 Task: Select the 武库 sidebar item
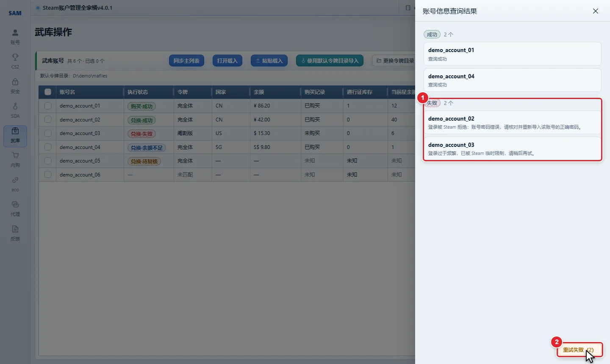point(15,135)
